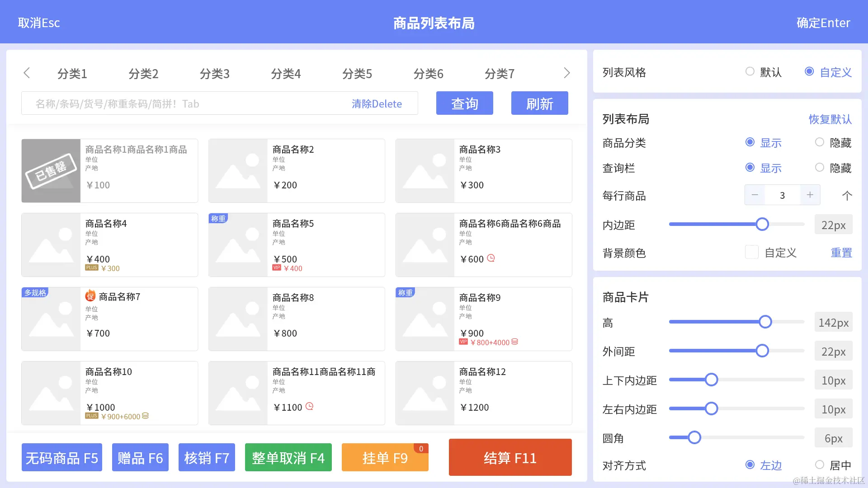Open the 分类6 category tab
Screen dimensions: 868x488
tap(428, 74)
